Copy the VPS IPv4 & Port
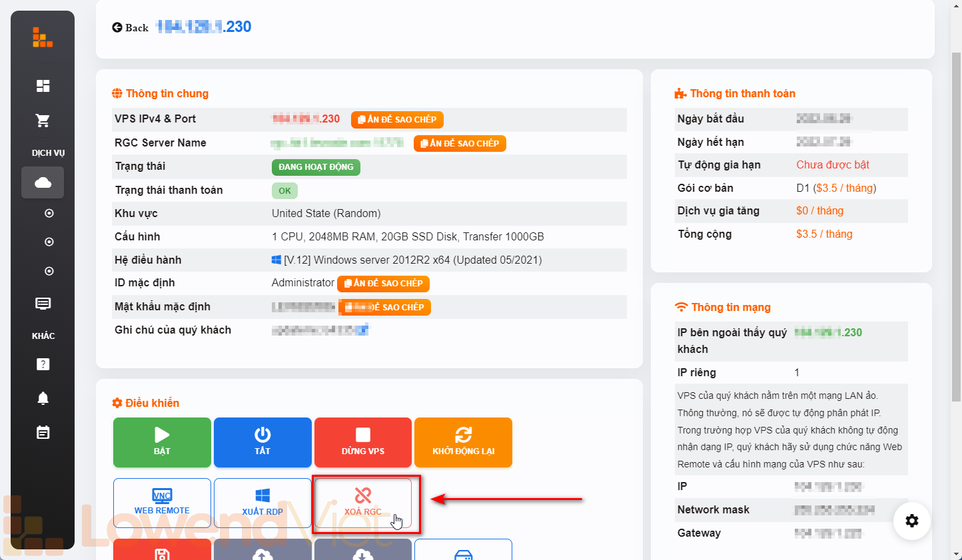962x560 pixels. tap(397, 120)
